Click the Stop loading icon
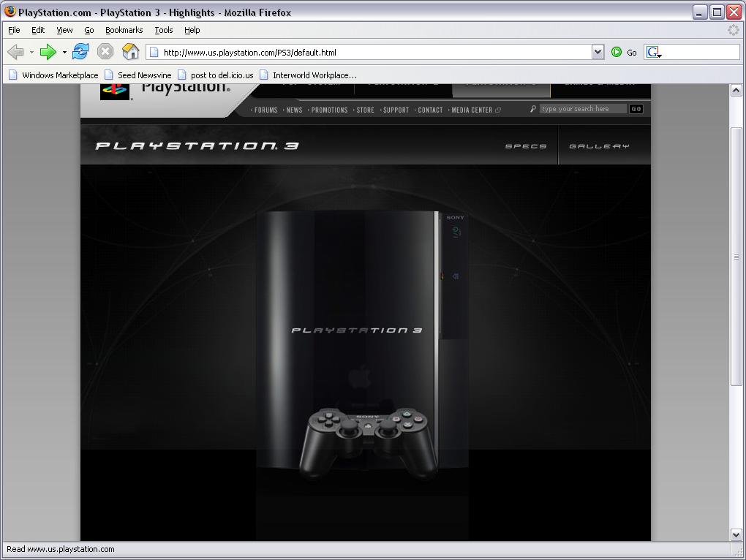Viewport: 746px width, 560px height. (x=105, y=52)
